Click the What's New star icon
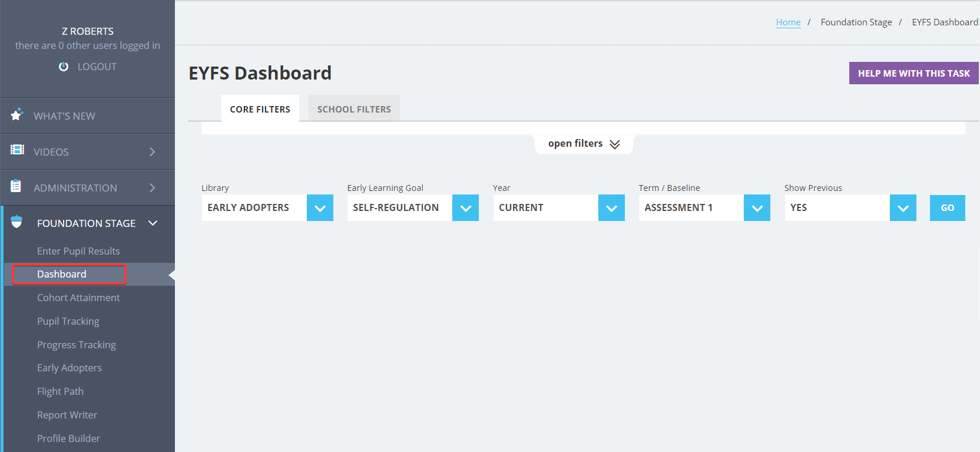Viewport: 980px width, 452px height. [x=16, y=114]
